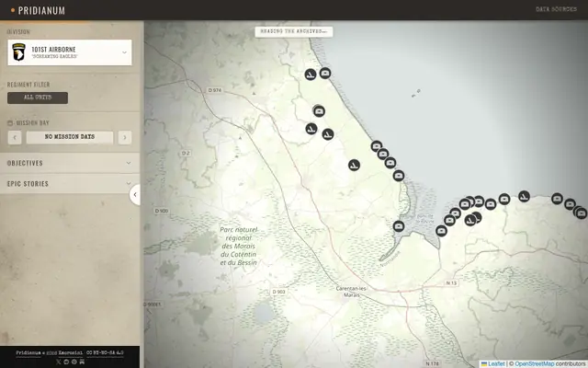
Task: Click the inland bunker marker below D 974
Action: pyautogui.click(x=319, y=111)
